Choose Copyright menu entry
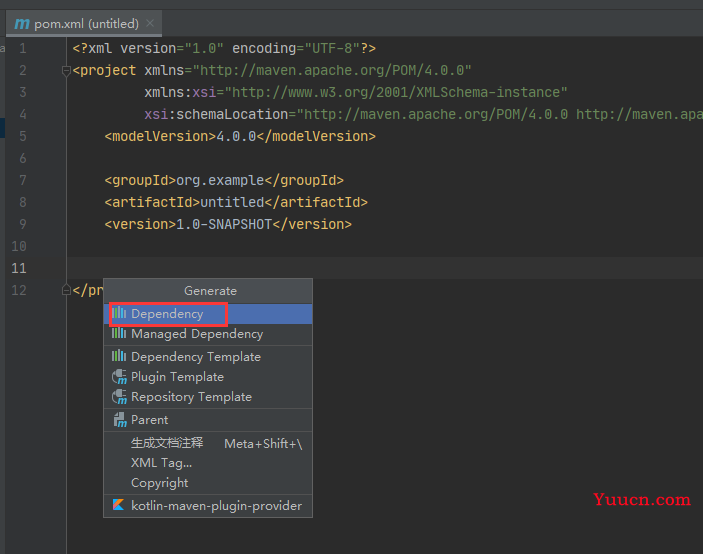The width and height of the screenshot is (703, 554). click(208, 483)
